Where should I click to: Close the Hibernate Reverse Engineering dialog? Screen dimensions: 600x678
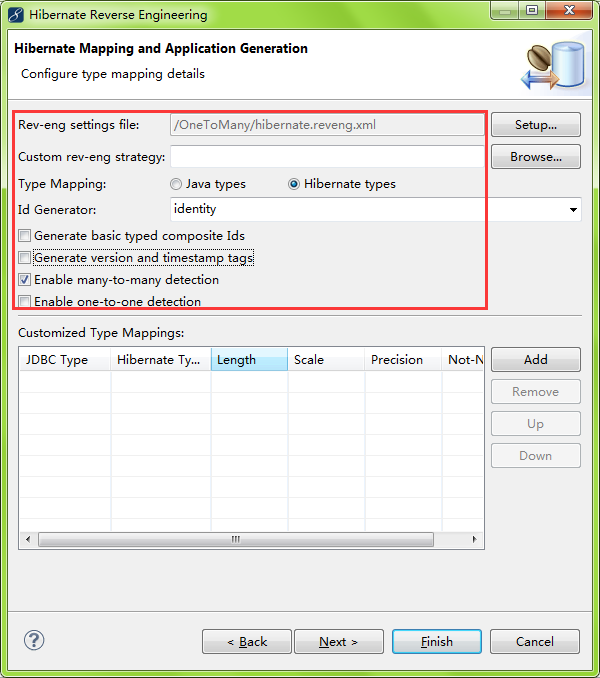[x=569, y=11]
